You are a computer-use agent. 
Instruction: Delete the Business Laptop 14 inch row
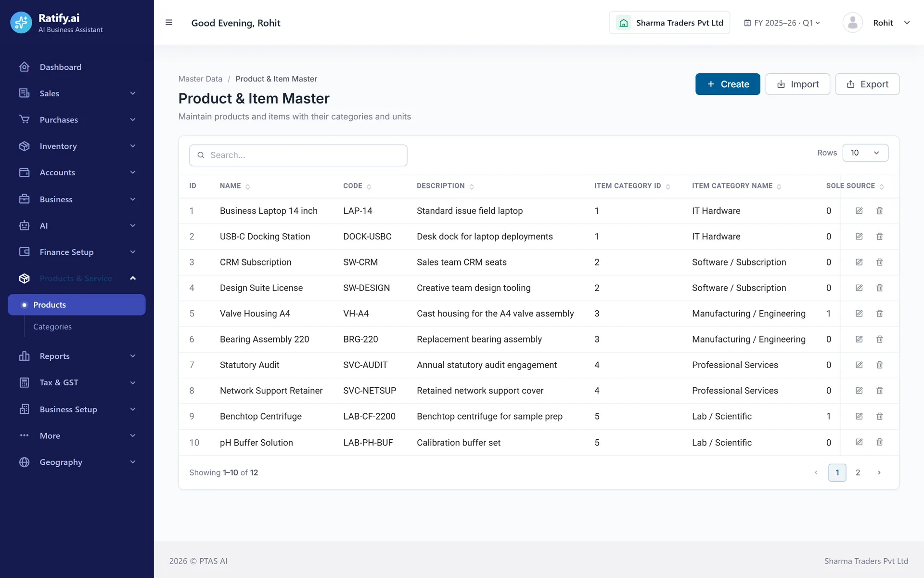tap(880, 211)
